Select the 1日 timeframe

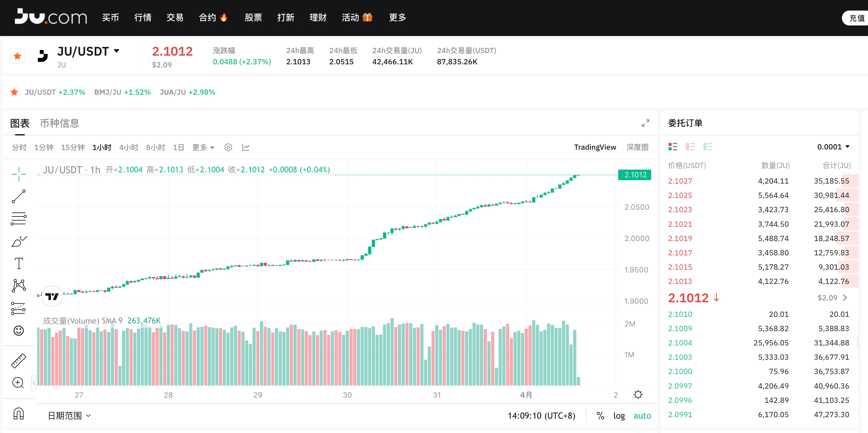(179, 148)
